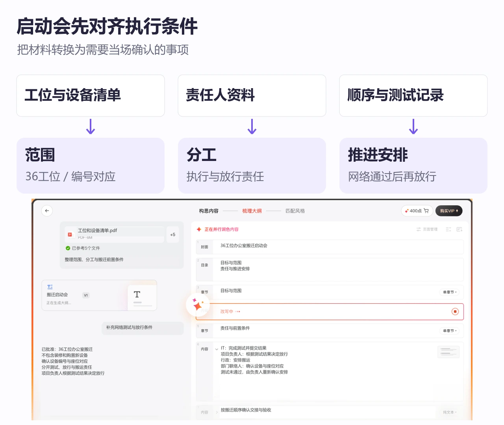Screen dimensions: 504x425
Task: Select the 责任人资料 card
Action: click(252, 96)
